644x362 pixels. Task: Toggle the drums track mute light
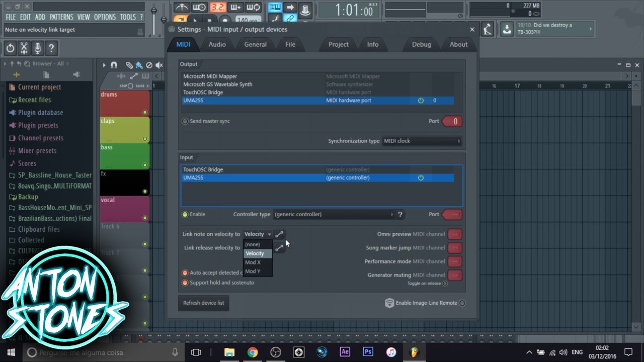[x=145, y=112]
